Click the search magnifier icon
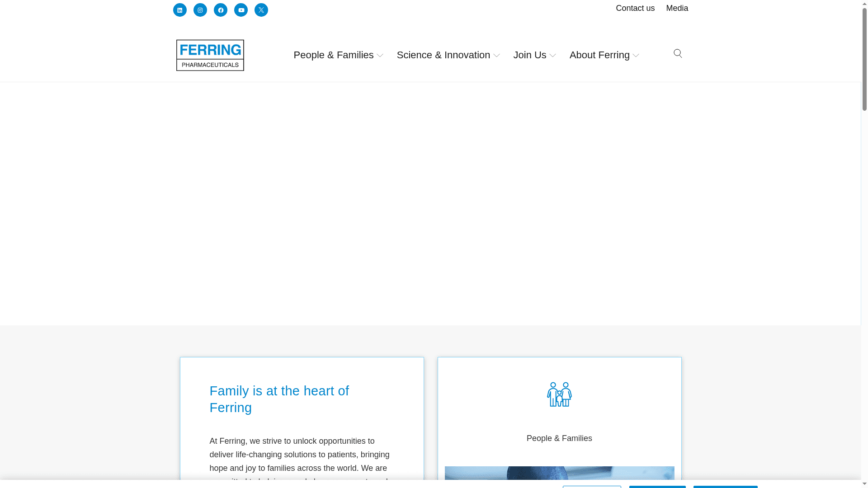Image resolution: width=868 pixels, height=488 pixels. click(677, 53)
